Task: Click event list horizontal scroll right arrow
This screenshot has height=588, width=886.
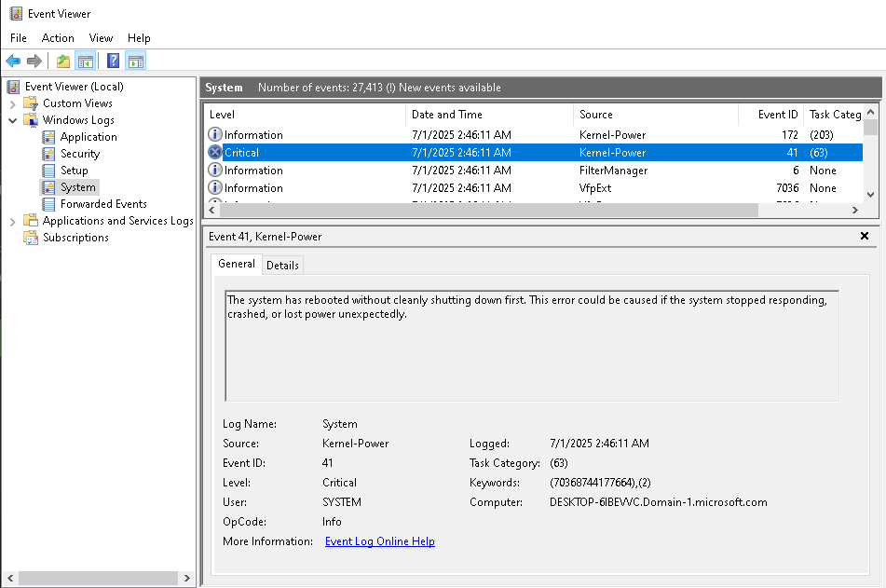Action: pyautogui.click(x=855, y=210)
